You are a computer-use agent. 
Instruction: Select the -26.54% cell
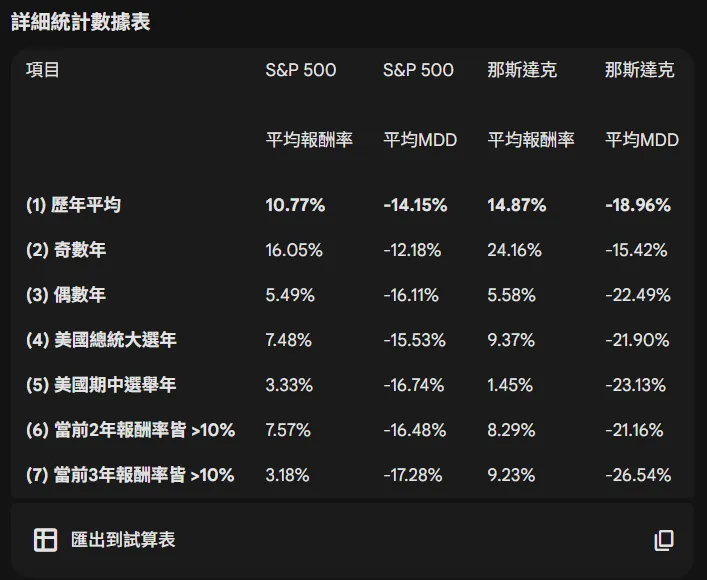click(x=637, y=475)
